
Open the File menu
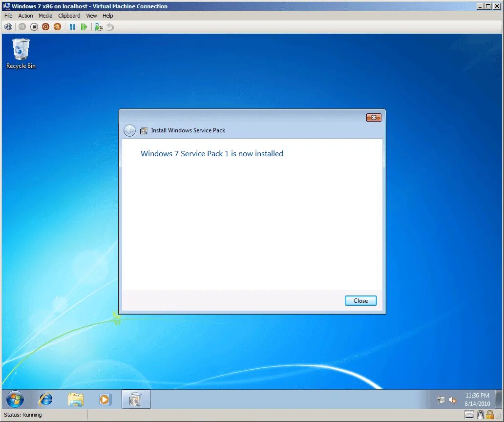tap(8, 16)
